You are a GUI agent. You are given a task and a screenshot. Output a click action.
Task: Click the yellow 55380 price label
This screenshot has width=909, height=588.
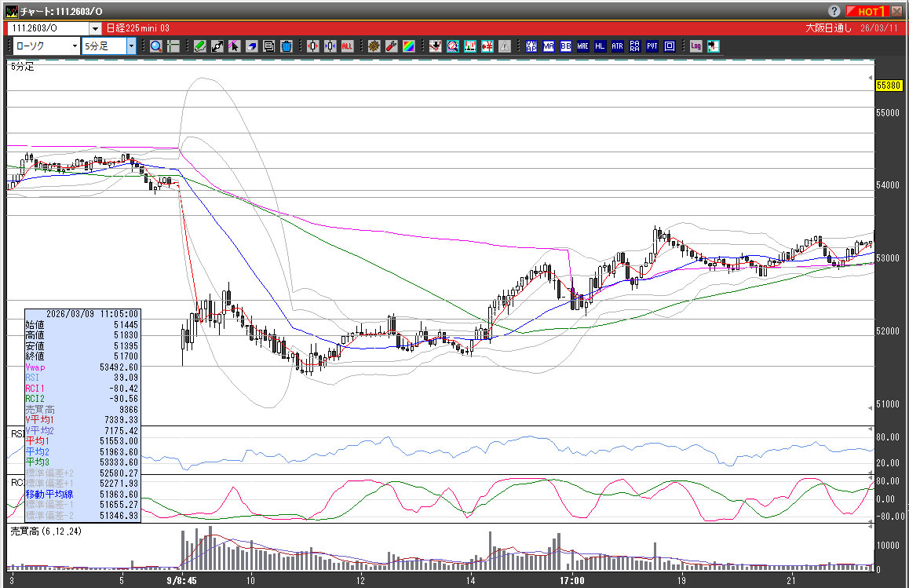coord(888,85)
